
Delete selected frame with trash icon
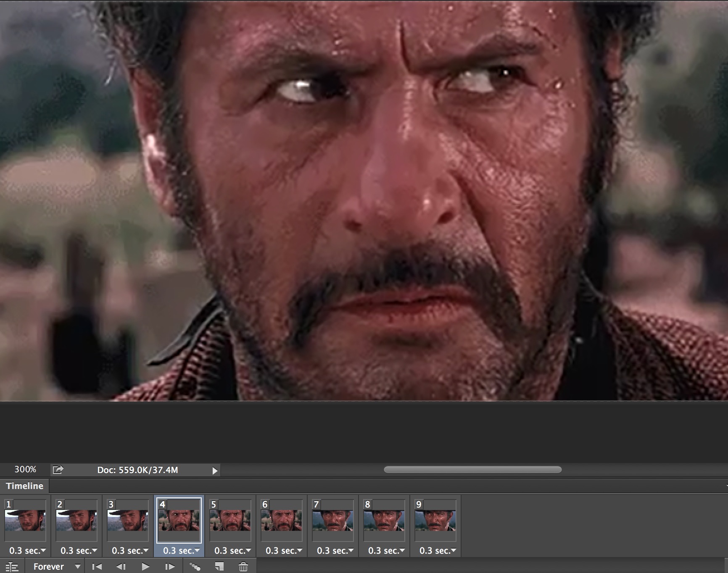[243, 567]
